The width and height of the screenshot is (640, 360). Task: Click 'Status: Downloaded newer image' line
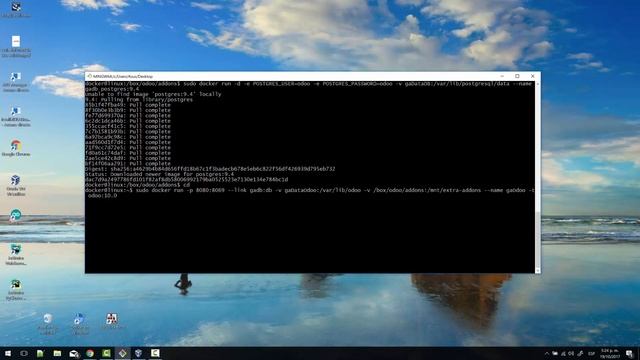point(160,174)
